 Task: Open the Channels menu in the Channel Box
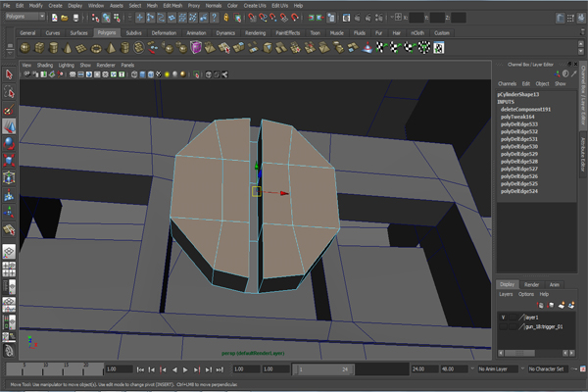[507, 83]
